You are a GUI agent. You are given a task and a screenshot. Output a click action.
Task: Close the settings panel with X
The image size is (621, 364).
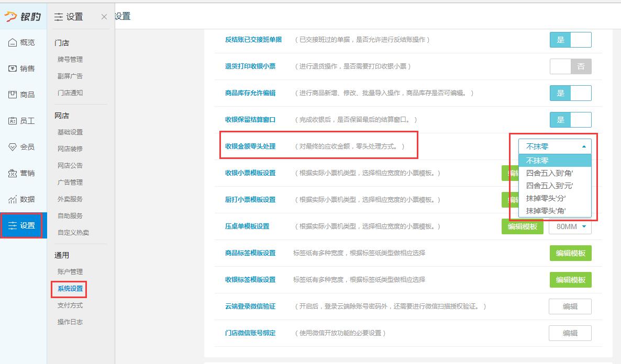pos(104,17)
